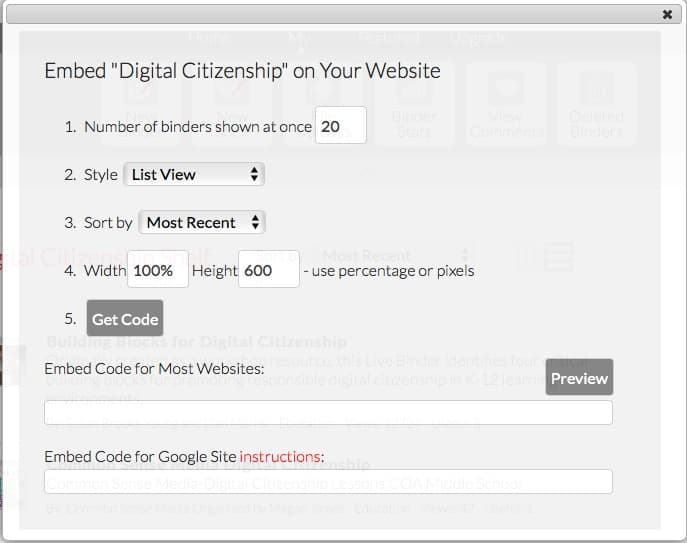
Task: Focus the Embed Code for Google Site box
Action: 328,482
